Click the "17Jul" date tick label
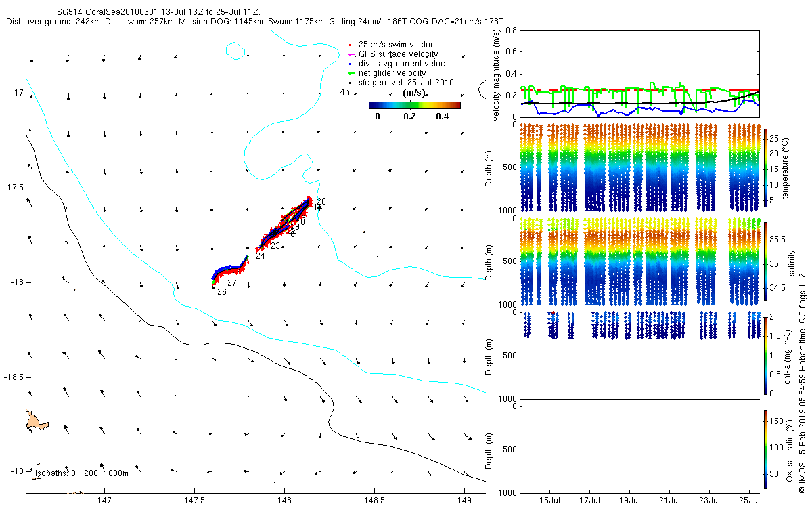812x508 pixels. tap(590, 500)
